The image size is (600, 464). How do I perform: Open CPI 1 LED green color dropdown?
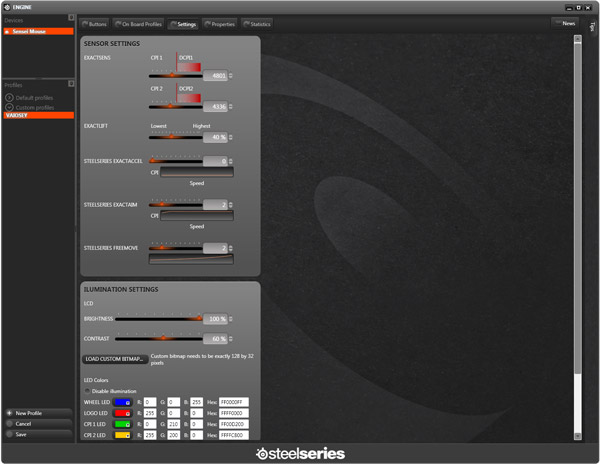(x=123, y=424)
